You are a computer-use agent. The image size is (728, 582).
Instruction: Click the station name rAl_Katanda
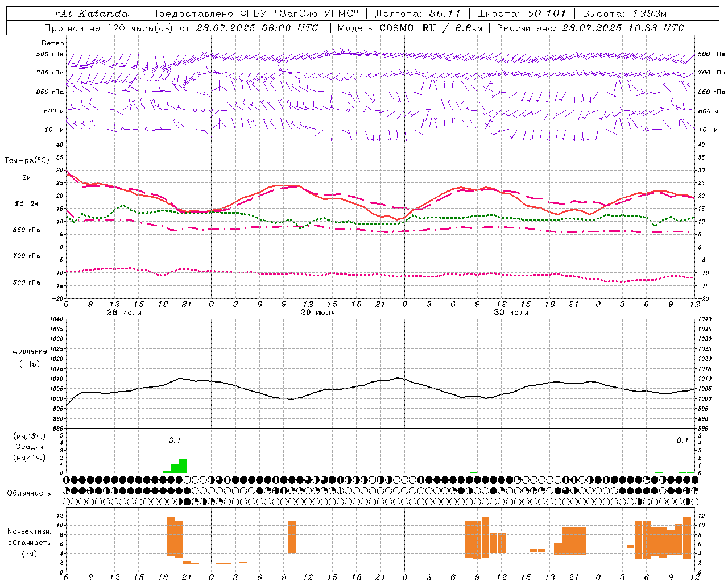[x=92, y=14]
